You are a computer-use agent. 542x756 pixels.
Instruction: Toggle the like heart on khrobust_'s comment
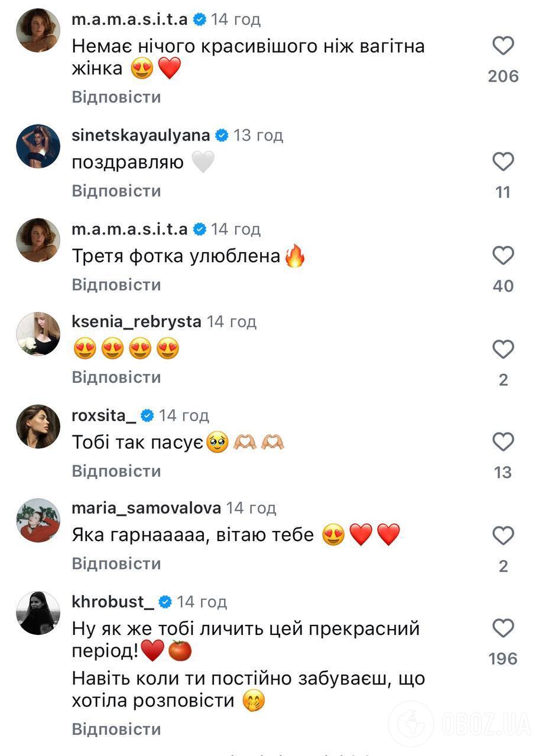tap(503, 627)
